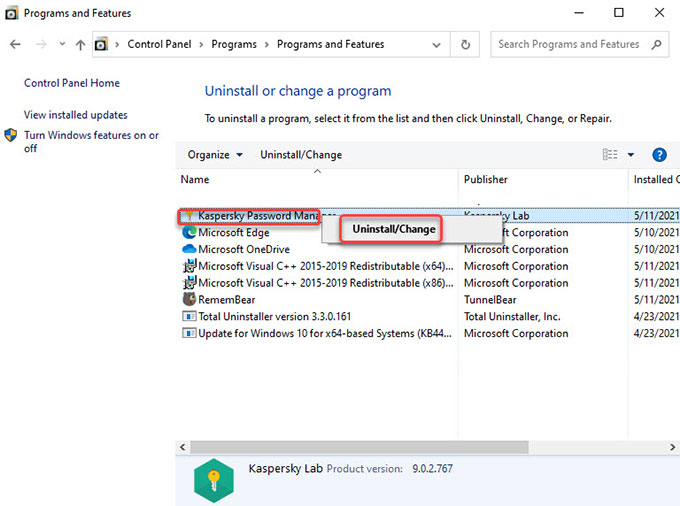The width and height of the screenshot is (680, 506).
Task: Click the horizontal scrollbar thumb
Action: pyautogui.click(x=359, y=447)
